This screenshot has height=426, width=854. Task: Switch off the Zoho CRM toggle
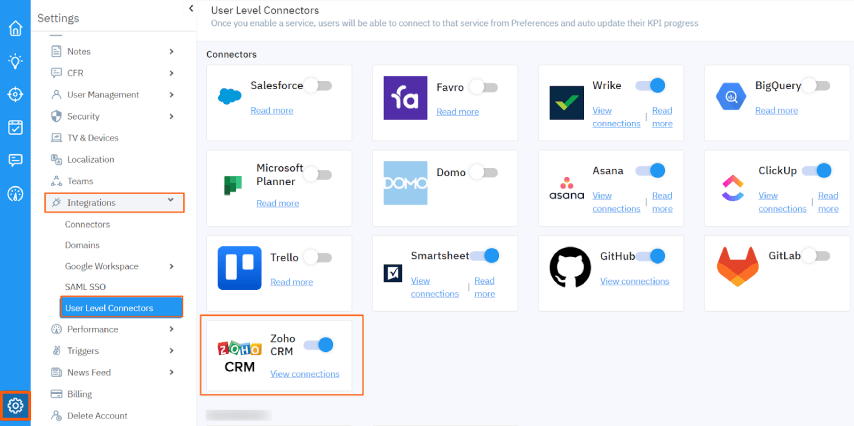point(319,344)
